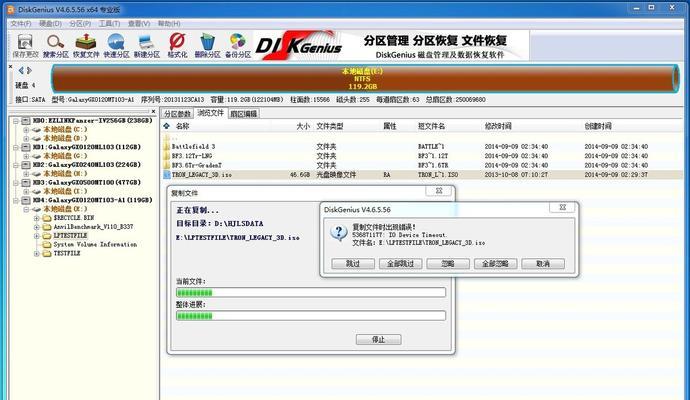Image resolution: width=690 pixels, height=400 pixels.
Task: Select the BF3.6Tr-GradenT folder row
Action: point(422,165)
